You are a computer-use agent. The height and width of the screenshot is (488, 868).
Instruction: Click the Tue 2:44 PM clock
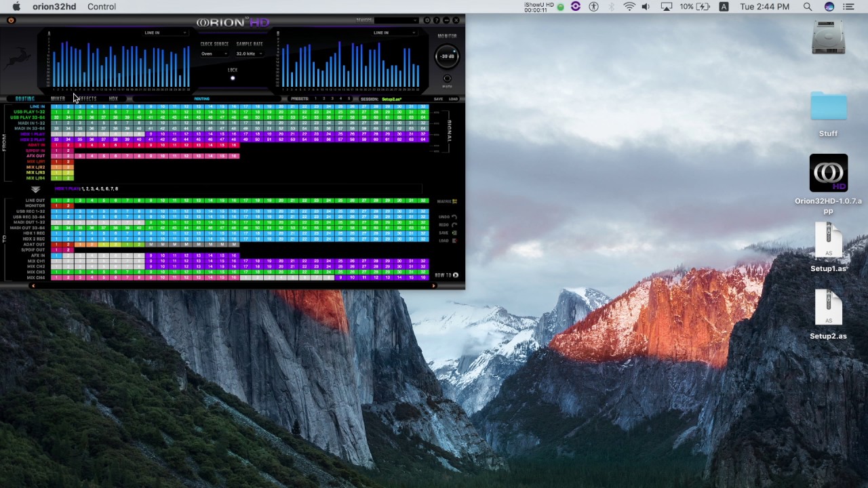765,7
